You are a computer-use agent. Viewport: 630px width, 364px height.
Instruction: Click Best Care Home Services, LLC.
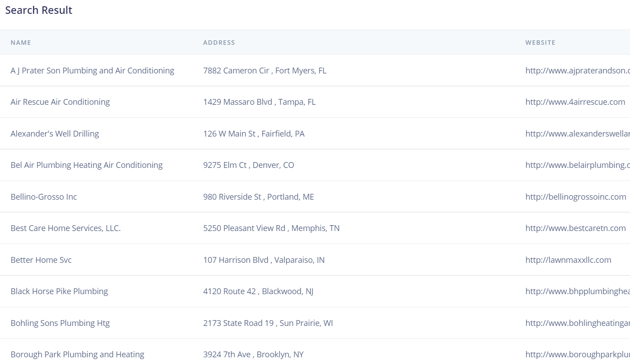(x=66, y=228)
